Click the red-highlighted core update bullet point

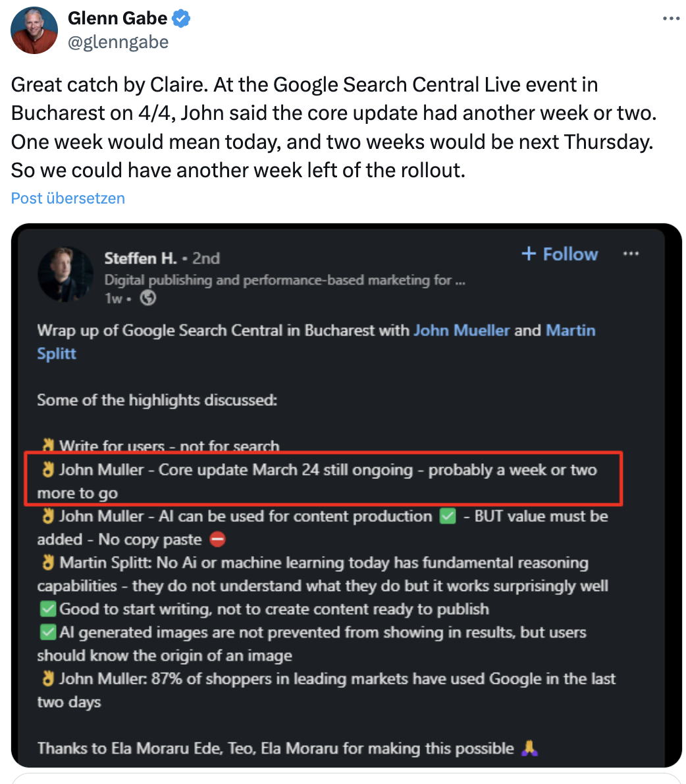tap(324, 480)
